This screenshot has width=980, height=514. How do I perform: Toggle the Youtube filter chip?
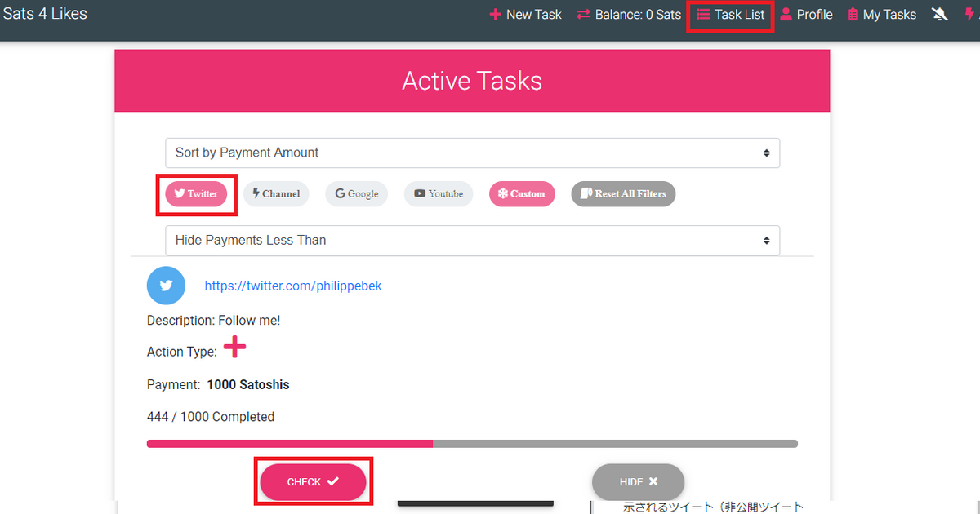(x=439, y=194)
